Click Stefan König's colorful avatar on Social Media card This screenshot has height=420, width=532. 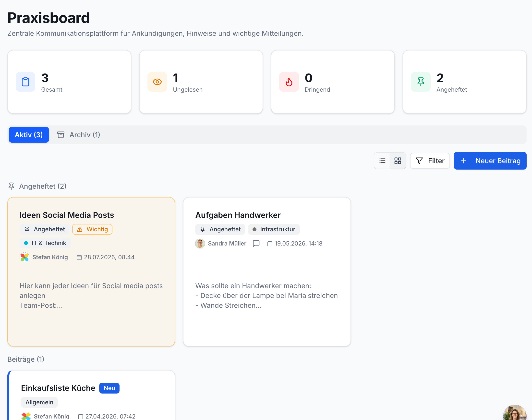pyautogui.click(x=24, y=257)
